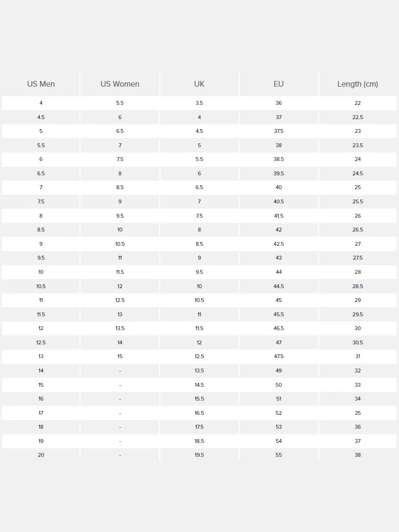399x532 pixels.
Task: Select US Women size 15 cell
Action: 120,357
